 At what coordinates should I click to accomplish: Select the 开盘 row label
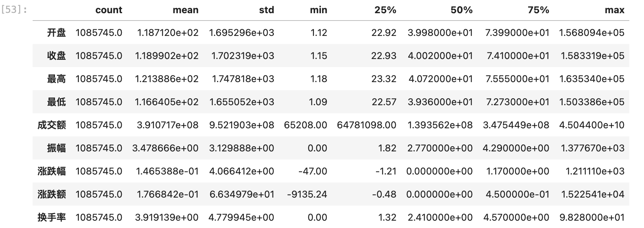pos(56,33)
